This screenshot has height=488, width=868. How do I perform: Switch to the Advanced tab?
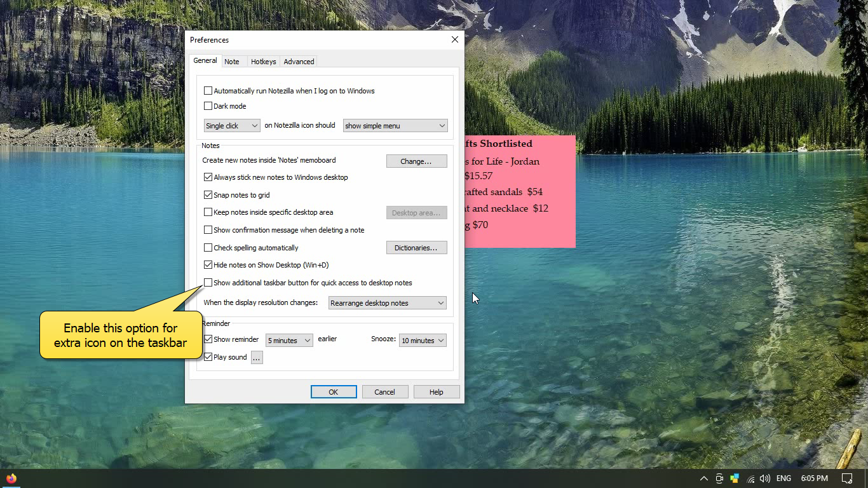tap(299, 62)
